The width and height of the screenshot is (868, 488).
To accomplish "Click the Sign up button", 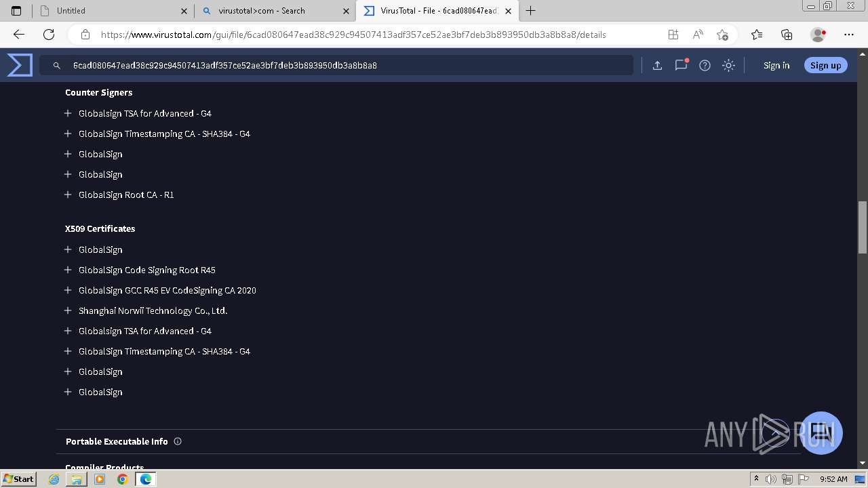I will pos(825,65).
